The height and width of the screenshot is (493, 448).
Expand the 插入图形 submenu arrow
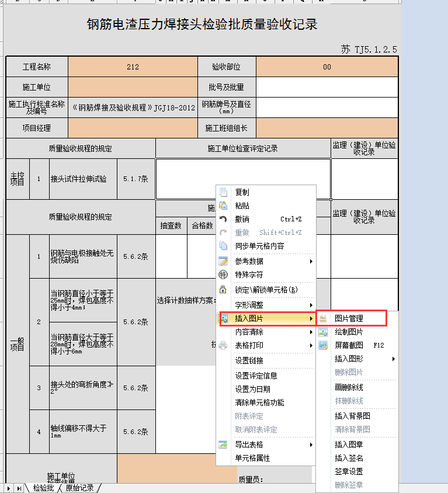pos(393,359)
